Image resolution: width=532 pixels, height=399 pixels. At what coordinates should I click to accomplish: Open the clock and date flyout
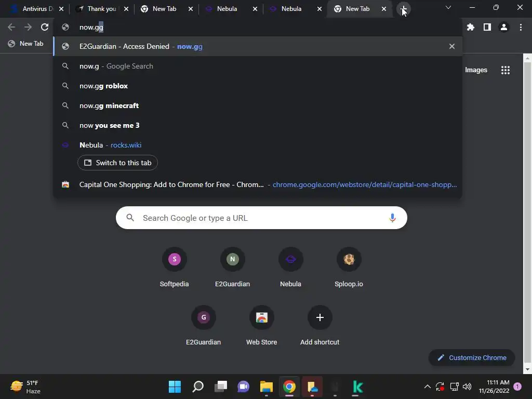pyautogui.click(x=494, y=387)
